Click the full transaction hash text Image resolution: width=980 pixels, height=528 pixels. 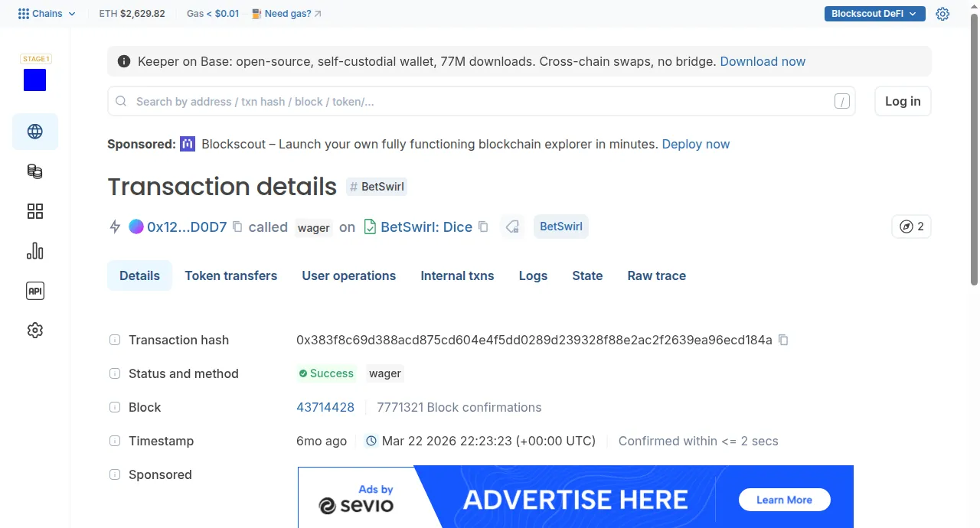(534, 340)
